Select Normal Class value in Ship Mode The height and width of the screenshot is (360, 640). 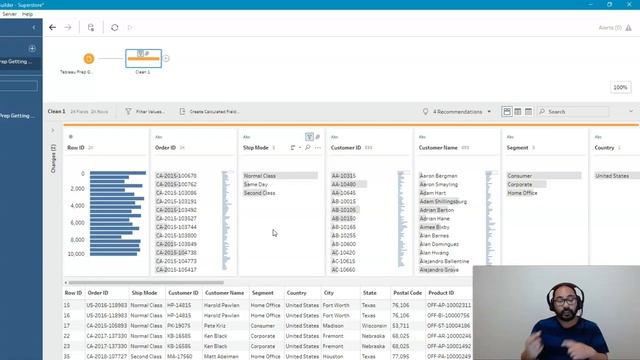pyautogui.click(x=280, y=176)
